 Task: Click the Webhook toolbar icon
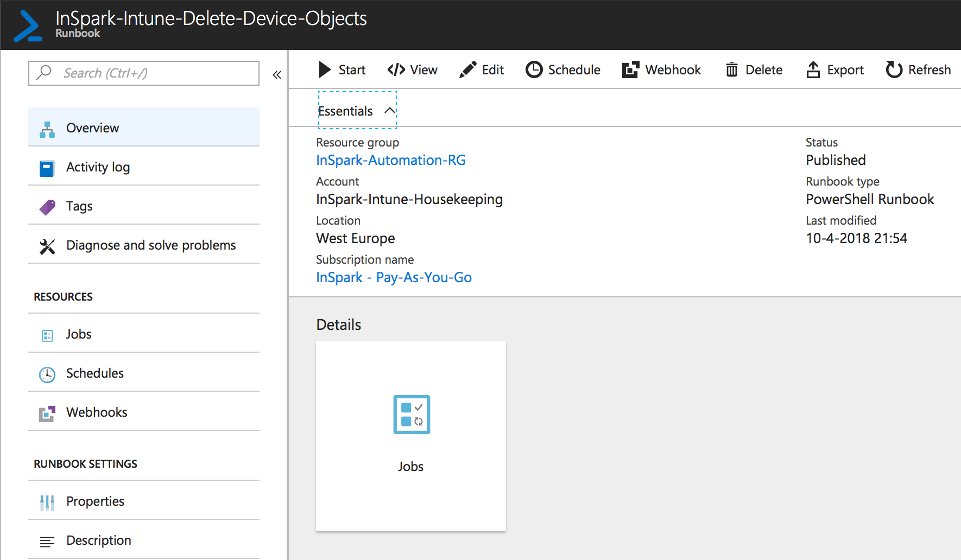[630, 70]
